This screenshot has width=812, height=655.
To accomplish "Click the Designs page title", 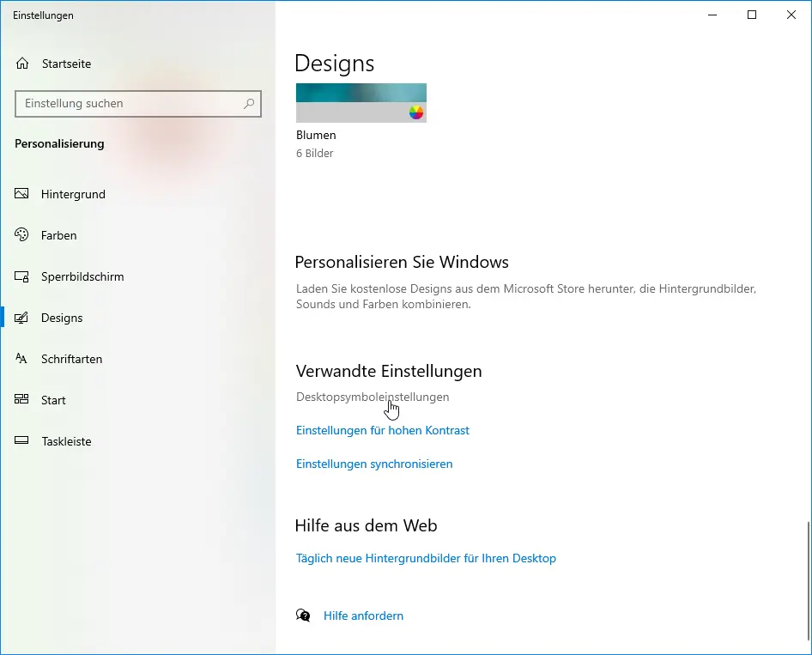I will click(334, 64).
